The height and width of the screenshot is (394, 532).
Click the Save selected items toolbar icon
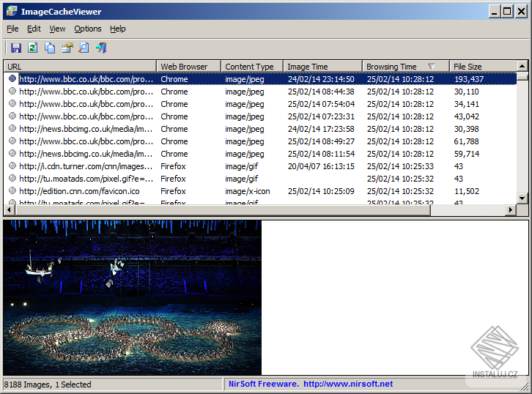(16, 48)
